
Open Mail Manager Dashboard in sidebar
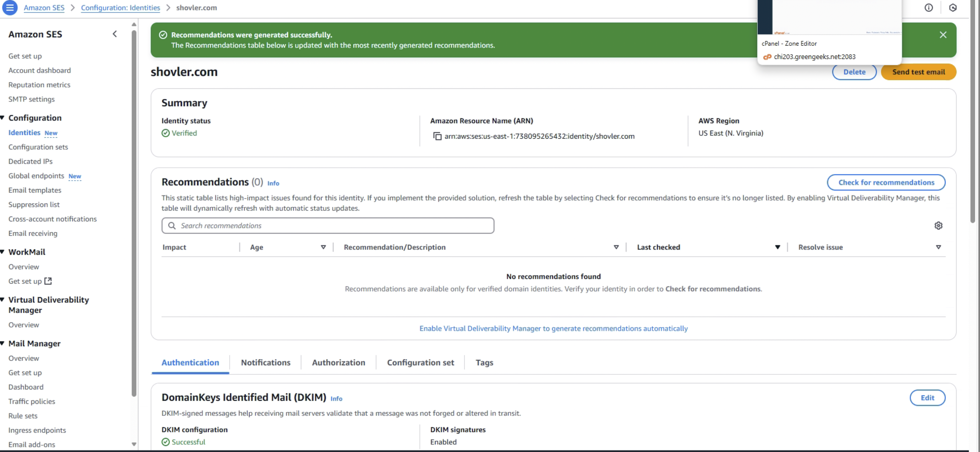[x=26, y=387]
